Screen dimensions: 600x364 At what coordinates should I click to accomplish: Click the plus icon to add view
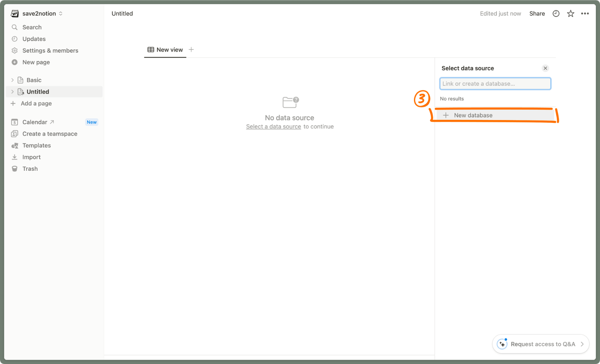[x=191, y=49]
